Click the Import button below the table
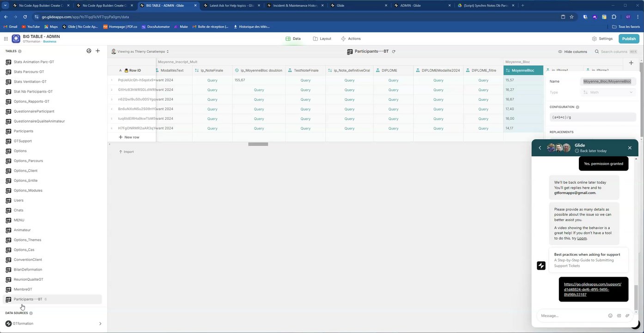This screenshot has width=644, height=333. (x=126, y=152)
